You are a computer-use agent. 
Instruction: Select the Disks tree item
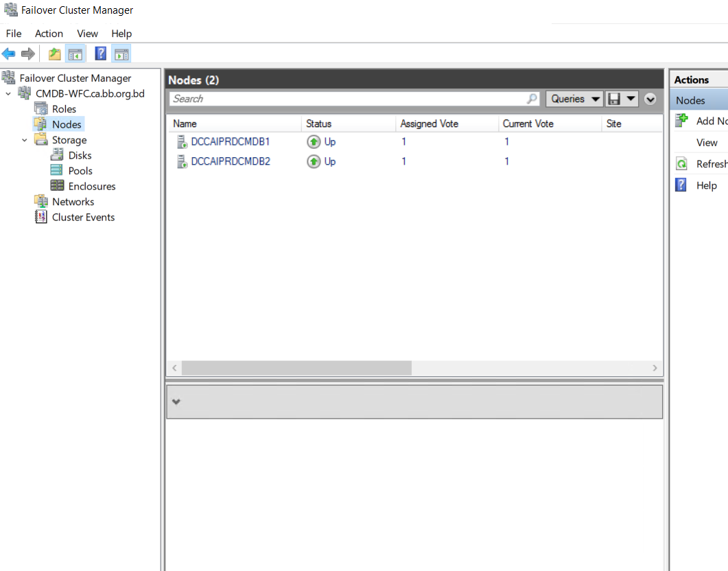click(80, 156)
